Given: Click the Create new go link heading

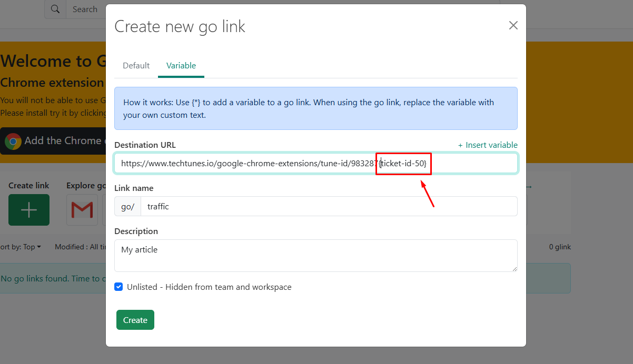Looking at the screenshot, I should pyautogui.click(x=180, y=26).
